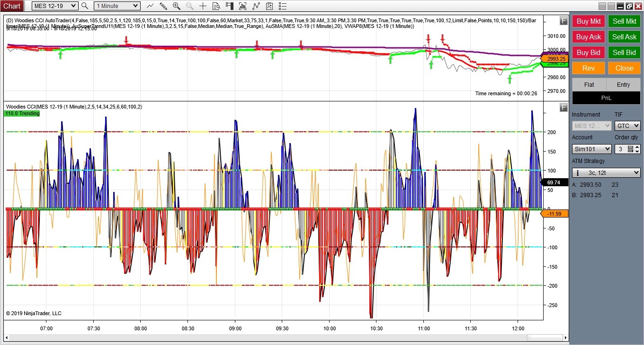Image resolution: width=644 pixels, height=345 pixels.
Task: Expand the MES 12-19 instrument dropdown
Action: (x=54, y=6)
